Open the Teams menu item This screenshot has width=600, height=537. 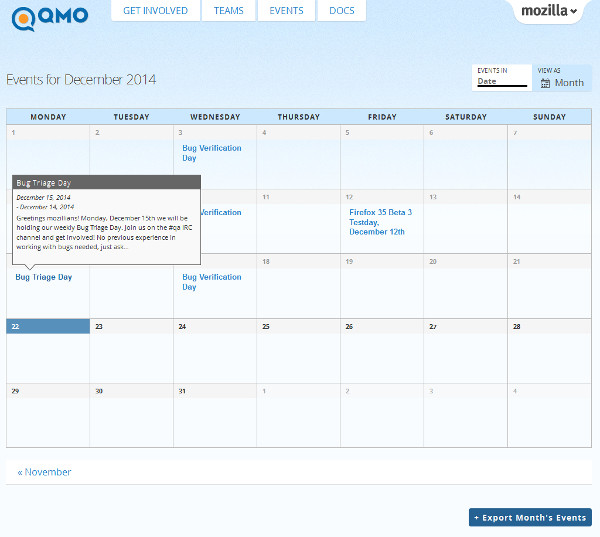point(228,11)
